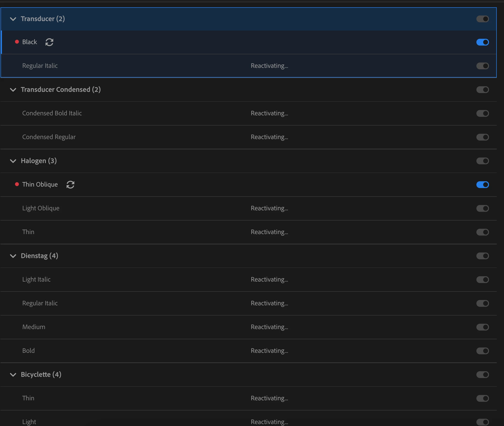Click the Dienstag Bold style row
504x426 pixels.
click(x=29, y=351)
